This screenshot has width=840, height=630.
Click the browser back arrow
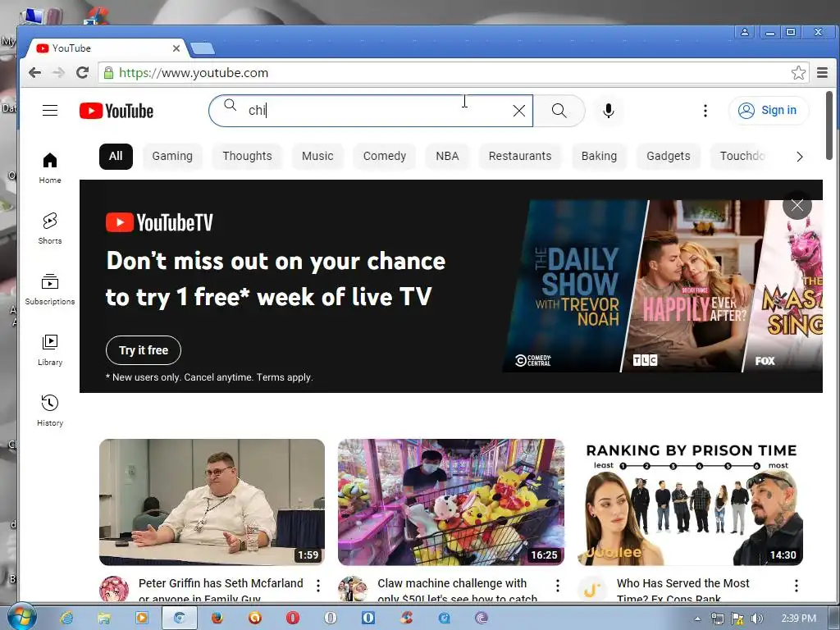pyautogui.click(x=34, y=72)
